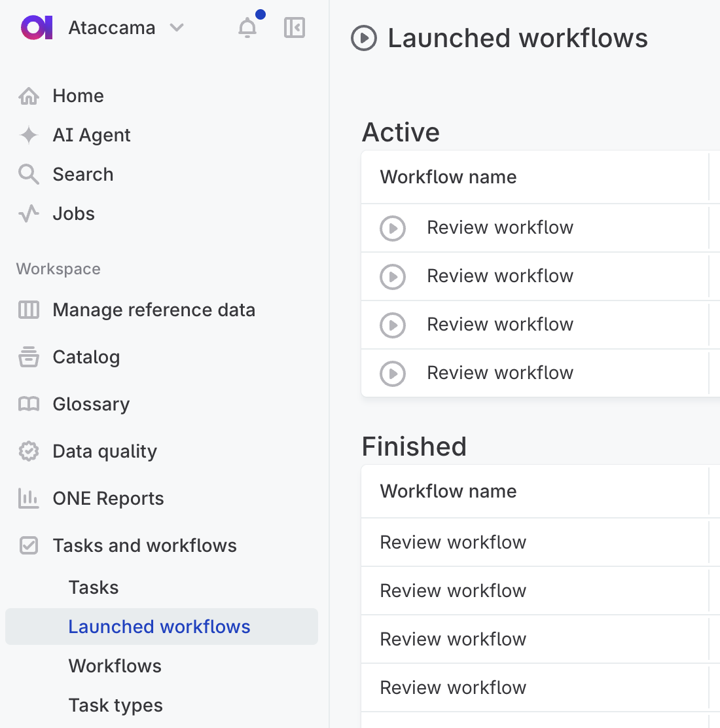Collapse the sidebar panel
This screenshot has width=720, height=728.
click(295, 27)
